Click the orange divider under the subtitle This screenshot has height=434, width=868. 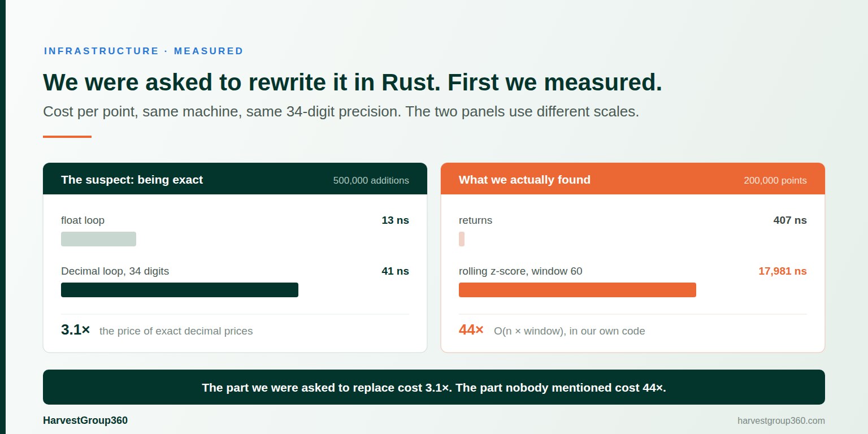(67, 137)
